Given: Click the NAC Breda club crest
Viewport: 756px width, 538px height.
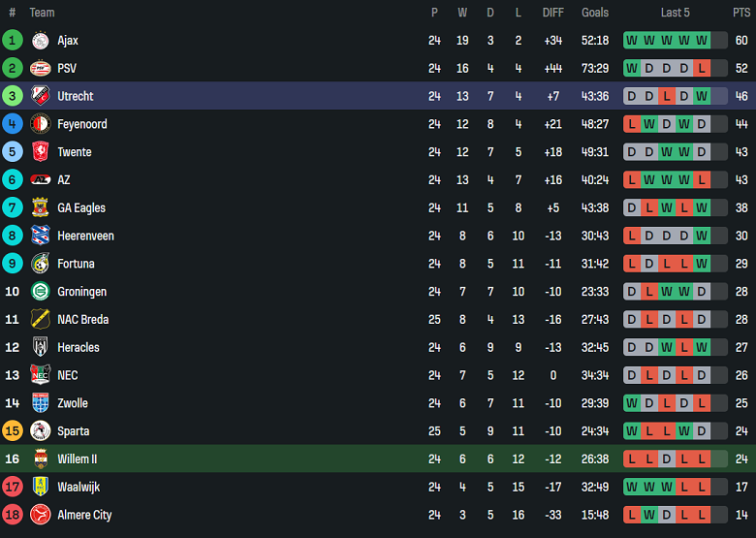Looking at the screenshot, I should coord(40,319).
